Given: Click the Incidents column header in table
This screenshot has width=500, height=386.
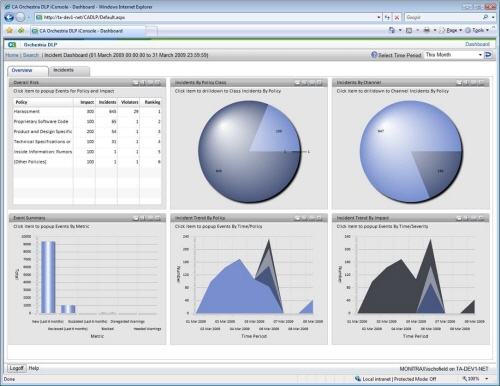Looking at the screenshot, I should coord(107,102).
